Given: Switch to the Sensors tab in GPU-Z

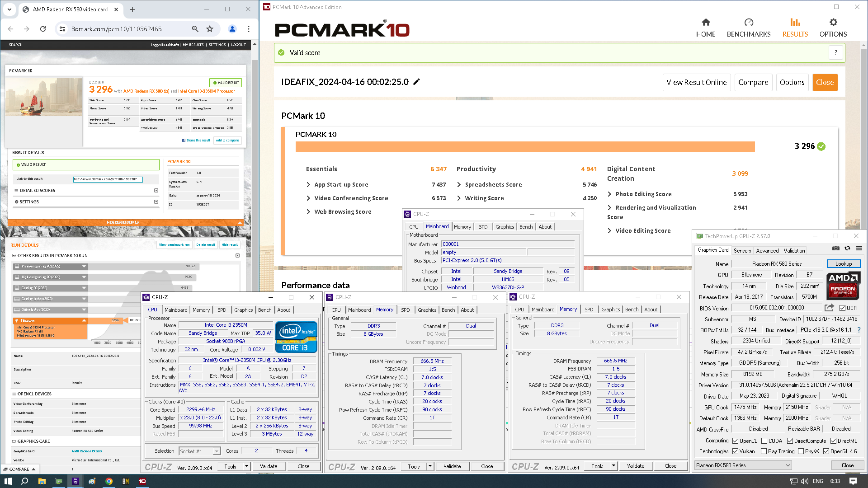Looking at the screenshot, I should coord(742,250).
